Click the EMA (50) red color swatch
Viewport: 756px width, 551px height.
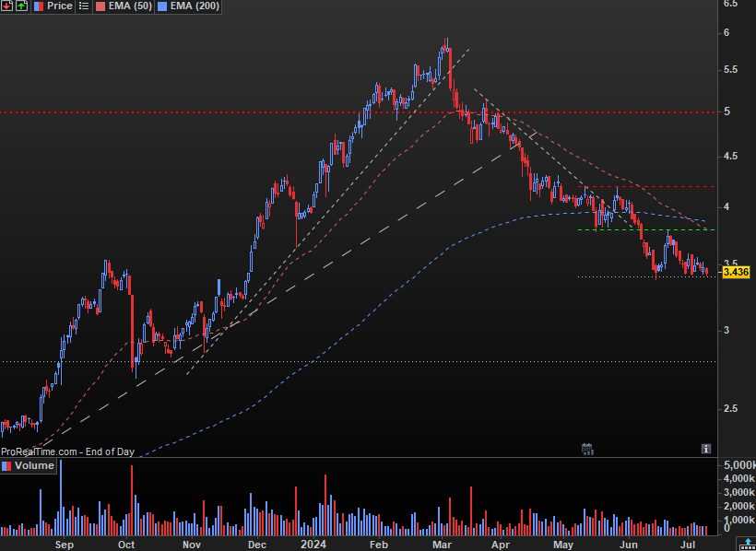(x=100, y=6)
